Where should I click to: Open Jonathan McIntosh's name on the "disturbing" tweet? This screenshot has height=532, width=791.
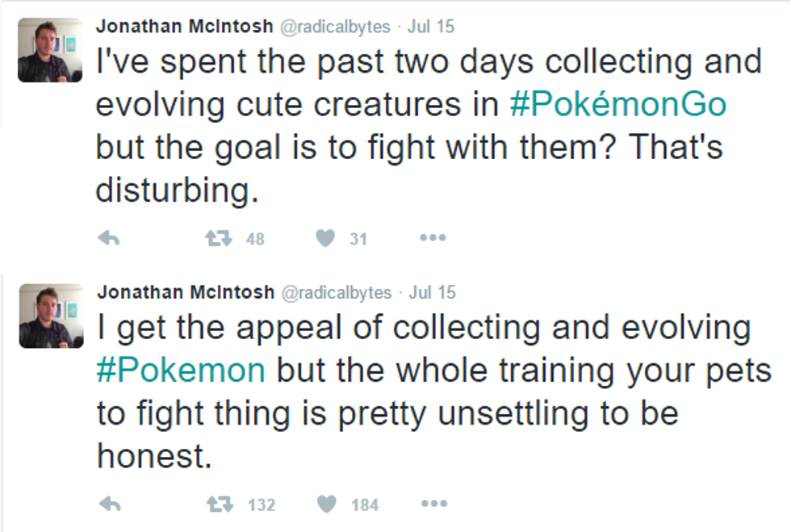(185, 26)
